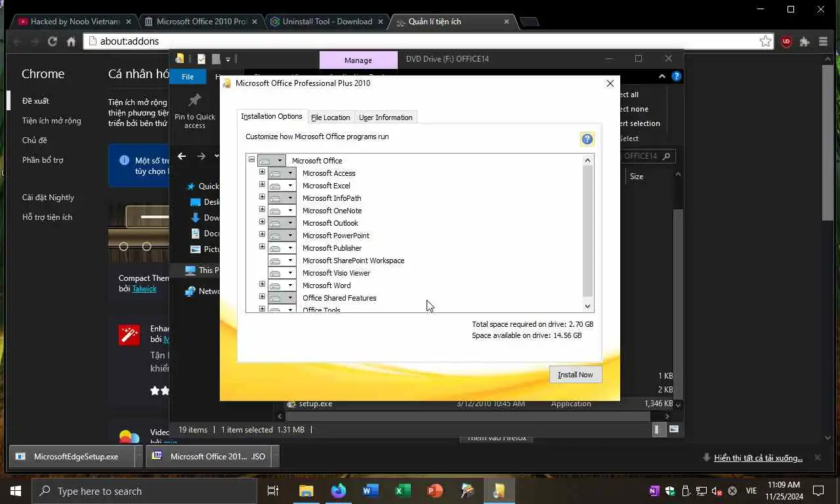Open the Microsoft Office .ISO download item
This screenshot has height=504, width=840.
pyautogui.click(x=209, y=456)
